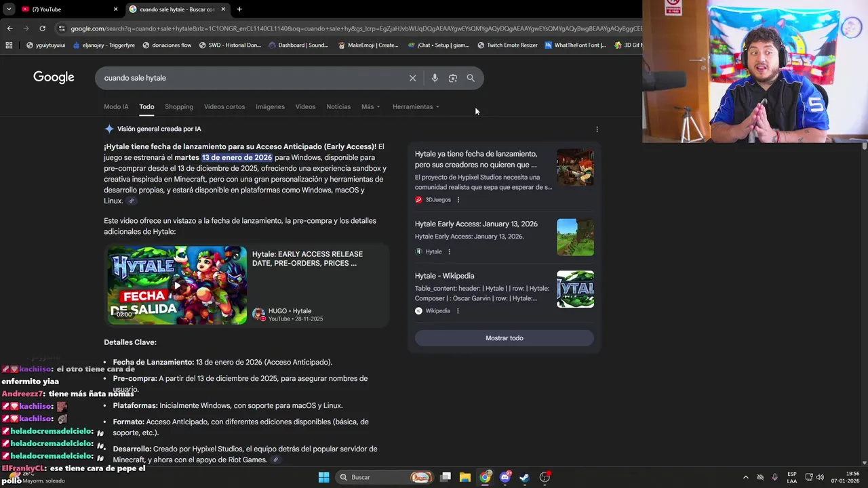Open three-dot menu next to Wikipedia source
The image size is (868, 488).
(x=458, y=311)
